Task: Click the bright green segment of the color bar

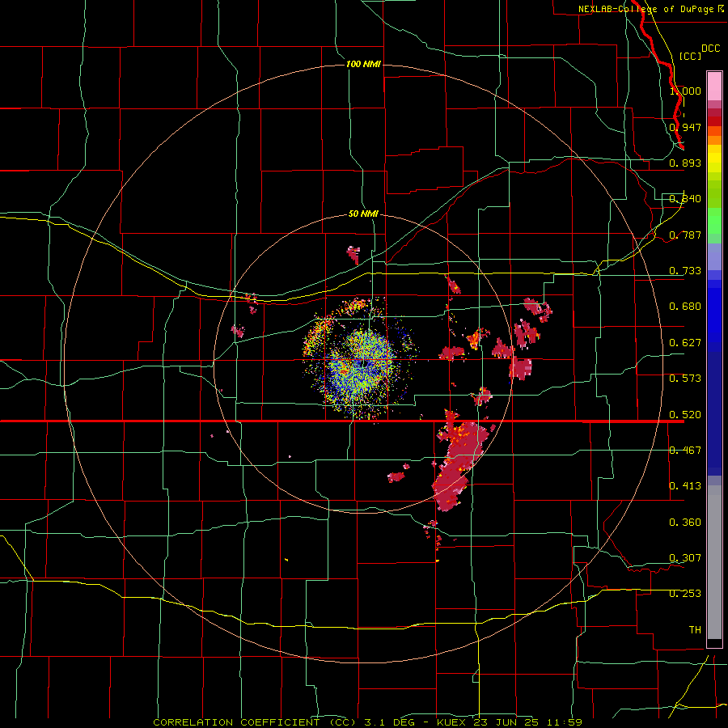Action: [714, 221]
